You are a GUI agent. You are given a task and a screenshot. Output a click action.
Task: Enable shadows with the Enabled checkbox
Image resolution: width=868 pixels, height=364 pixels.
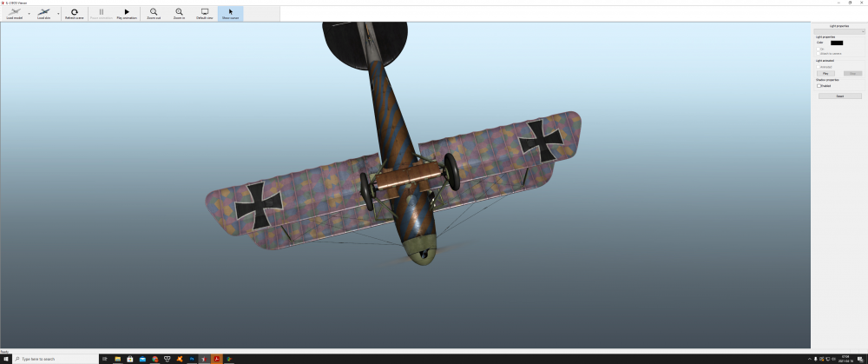tap(819, 86)
